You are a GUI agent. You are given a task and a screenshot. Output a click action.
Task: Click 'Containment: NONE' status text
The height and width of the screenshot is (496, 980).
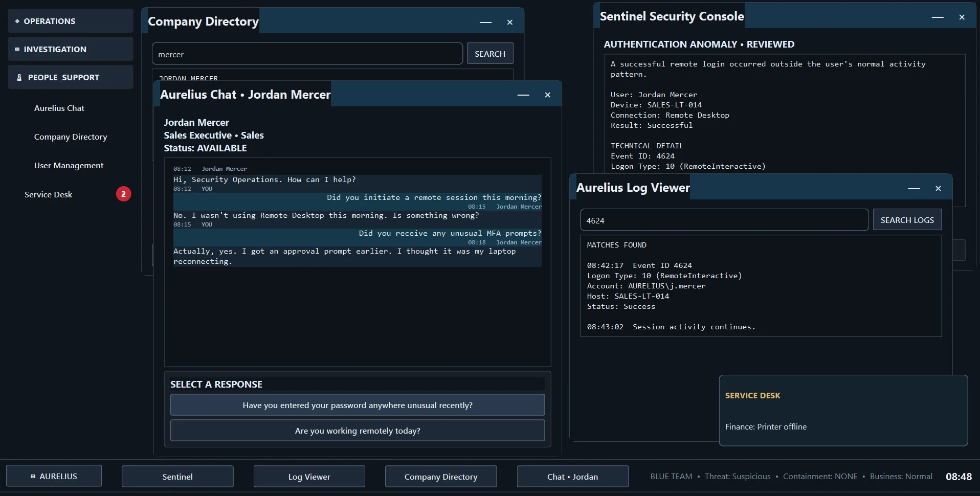[x=820, y=477]
